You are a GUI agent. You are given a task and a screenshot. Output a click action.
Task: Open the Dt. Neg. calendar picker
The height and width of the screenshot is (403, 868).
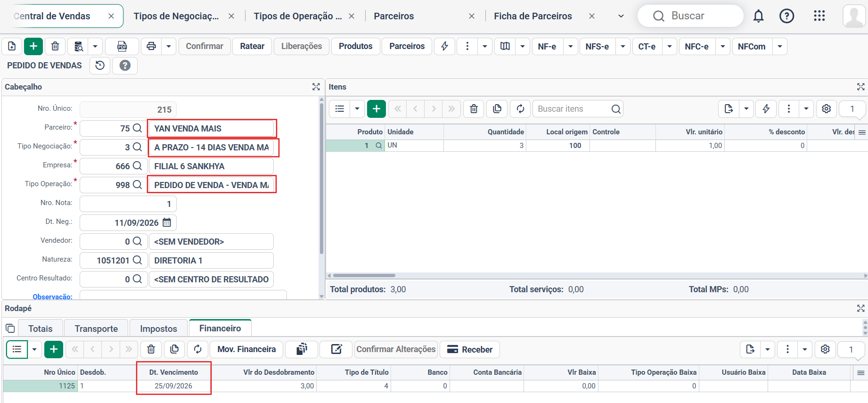(167, 222)
